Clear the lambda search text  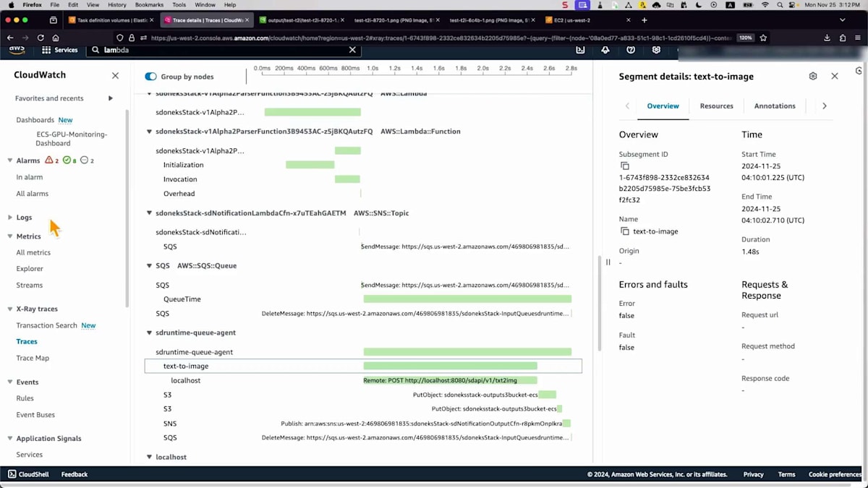pos(352,50)
